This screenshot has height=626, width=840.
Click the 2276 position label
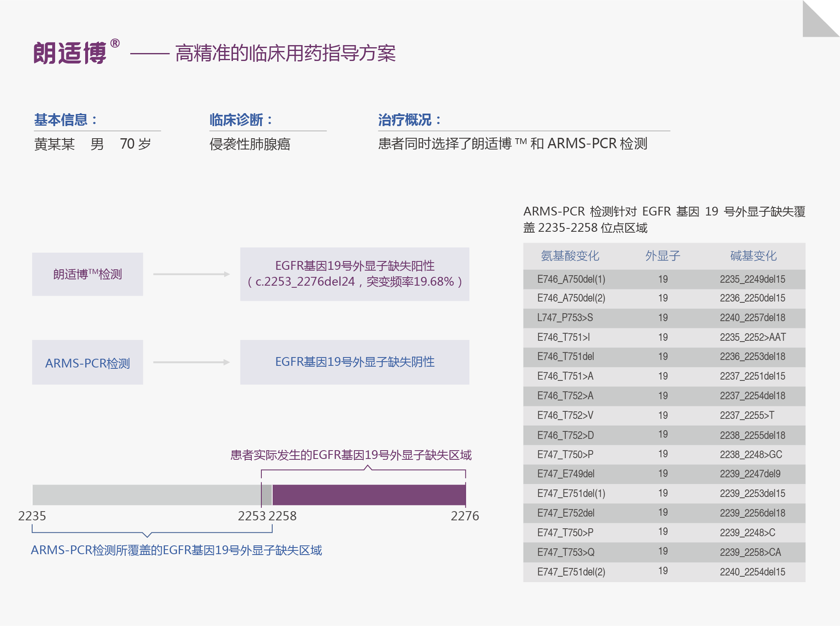pos(465,516)
